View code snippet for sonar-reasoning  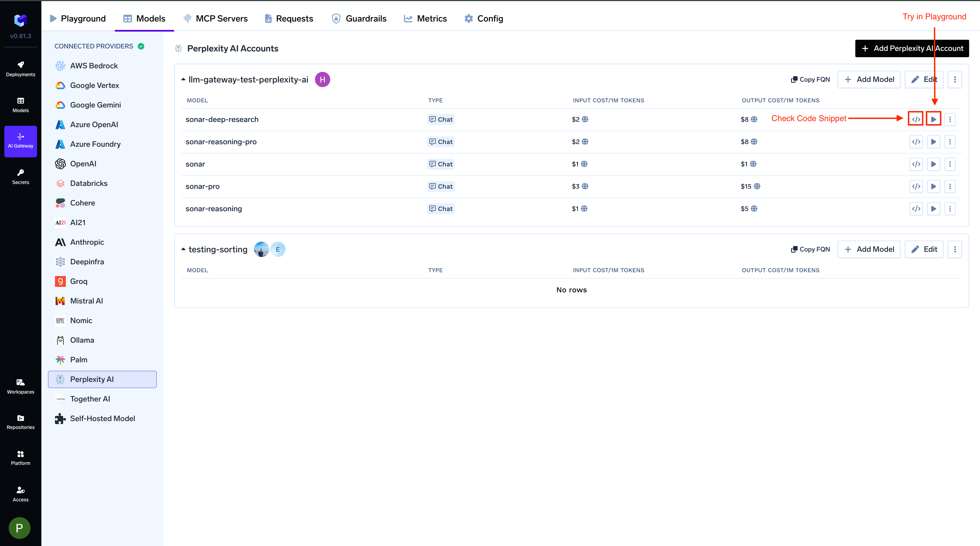[x=916, y=208]
